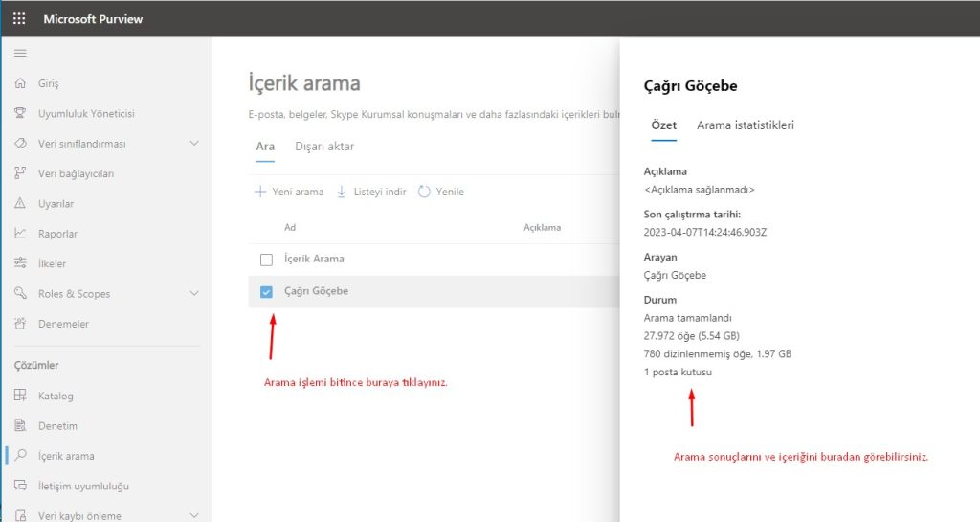This screenshot has width=980, height=522.
Task: Click the plus icon for Yeni arama
Action: click(x=260, y=192)
